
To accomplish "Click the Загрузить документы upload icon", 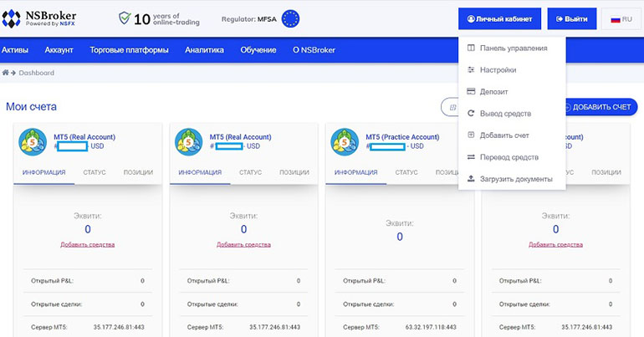I will tap(471, 178).
